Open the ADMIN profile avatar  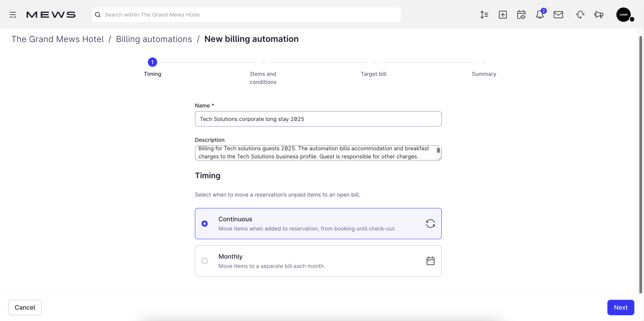click(624, 15)
